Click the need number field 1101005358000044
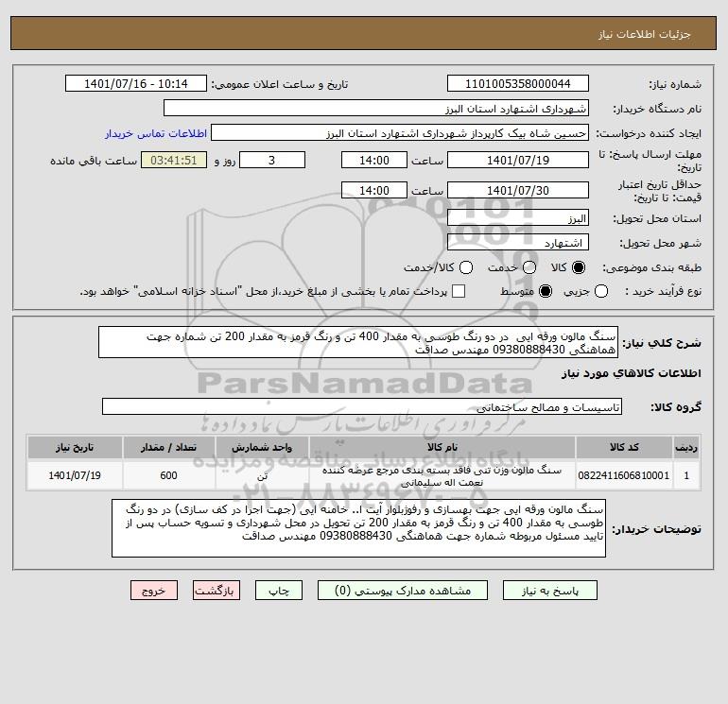Image resolution: width=728 pixels, height=704 pixels. click(x=518, y=84)
